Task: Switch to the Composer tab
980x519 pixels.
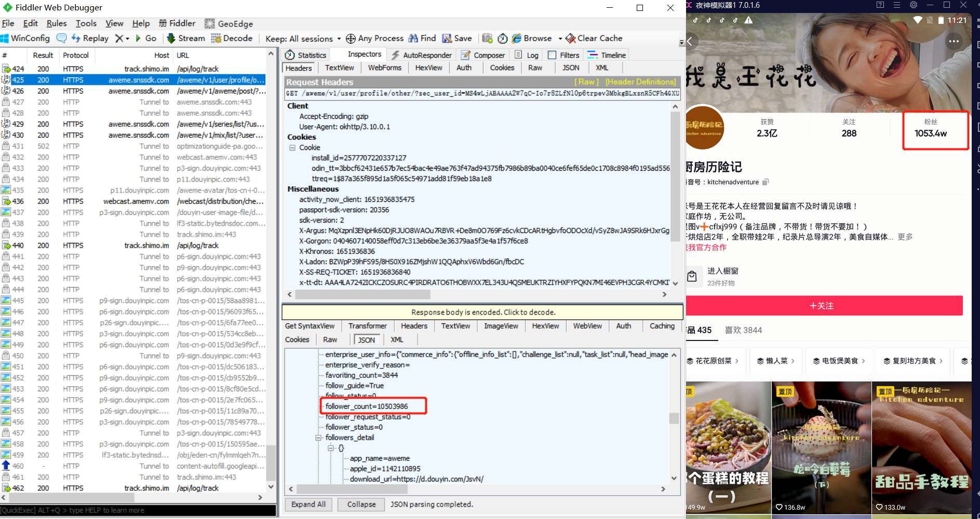Action: (482, 55)
